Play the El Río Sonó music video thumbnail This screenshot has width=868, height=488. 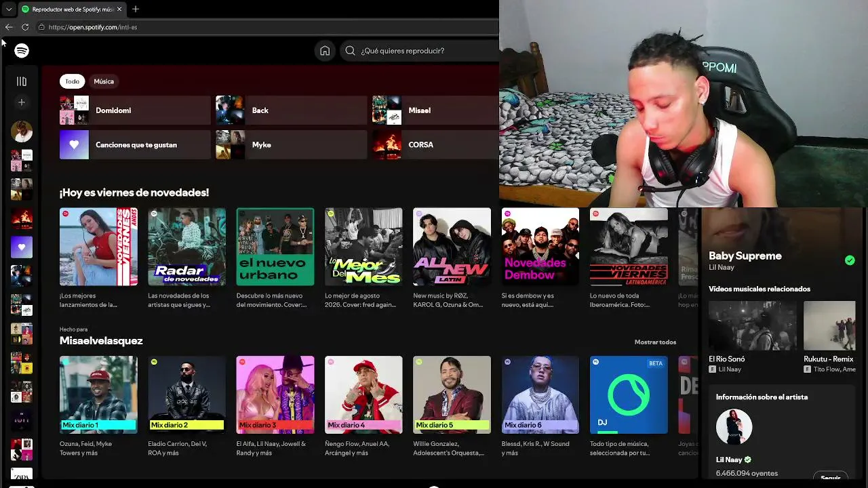(x=753, y=325)
